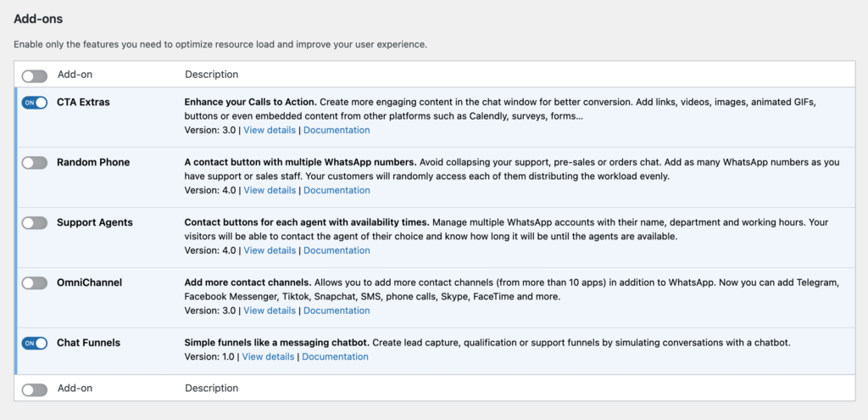The width and height of the screenshot is (868, 420).
Task: Switch off the Chat Funnels toggle
Action: tap(35, 344)
